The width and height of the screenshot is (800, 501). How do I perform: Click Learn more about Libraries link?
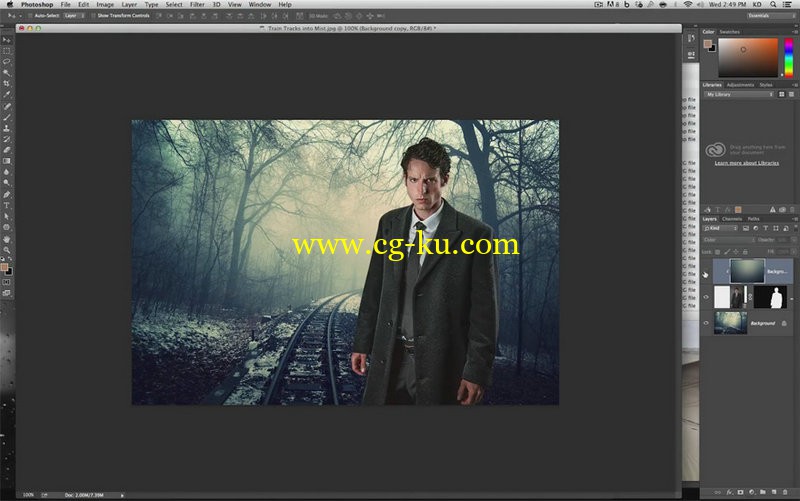[x=746, y=163]
